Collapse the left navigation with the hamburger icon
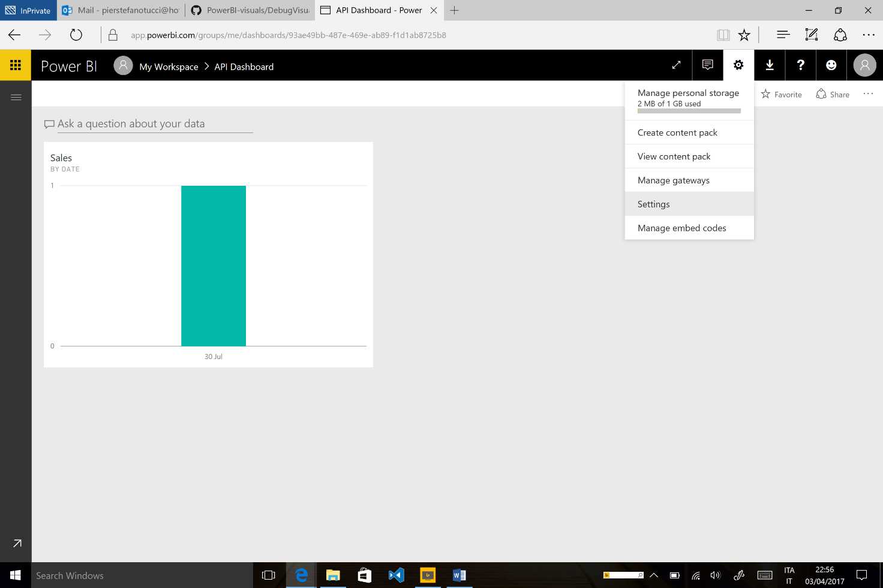 point(16,97)
